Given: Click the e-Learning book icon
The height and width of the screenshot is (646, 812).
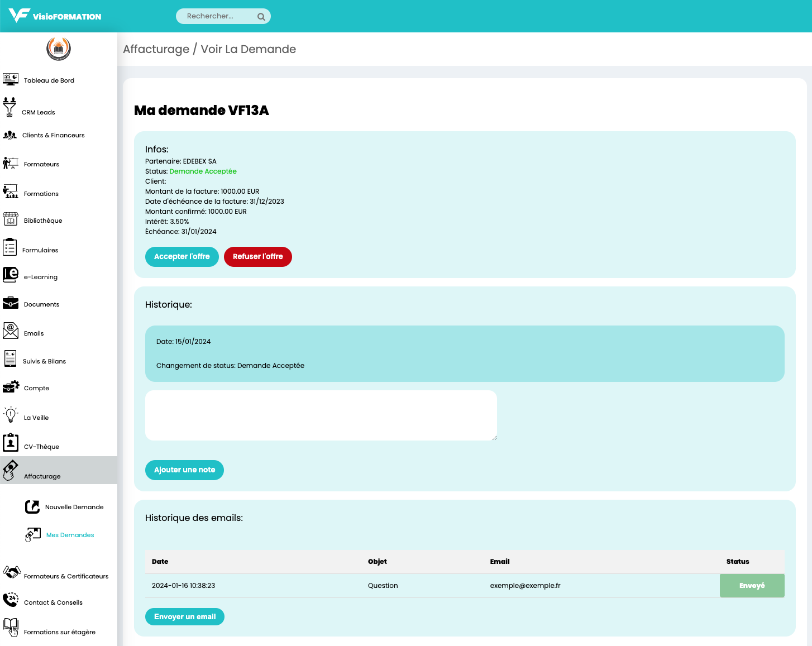Looking at the screenshot, I should coord(11,275).
